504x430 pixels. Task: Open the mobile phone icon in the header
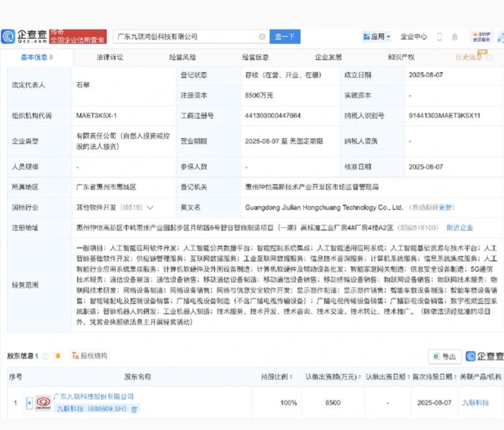(x=439, y=37)
